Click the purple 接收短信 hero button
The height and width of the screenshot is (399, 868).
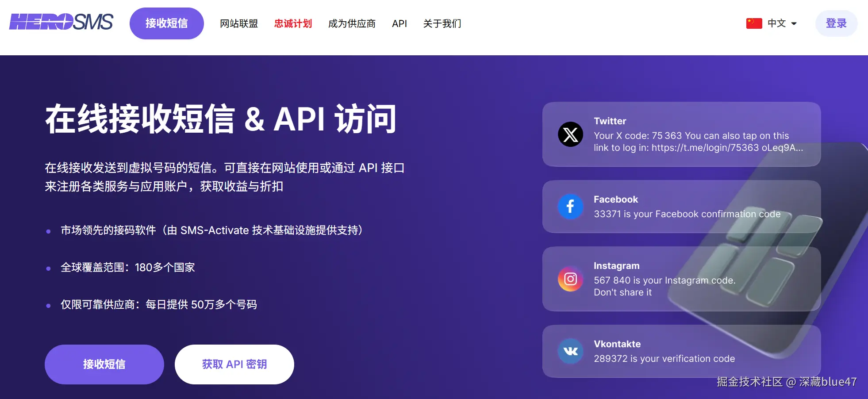[x=104, y=364]
